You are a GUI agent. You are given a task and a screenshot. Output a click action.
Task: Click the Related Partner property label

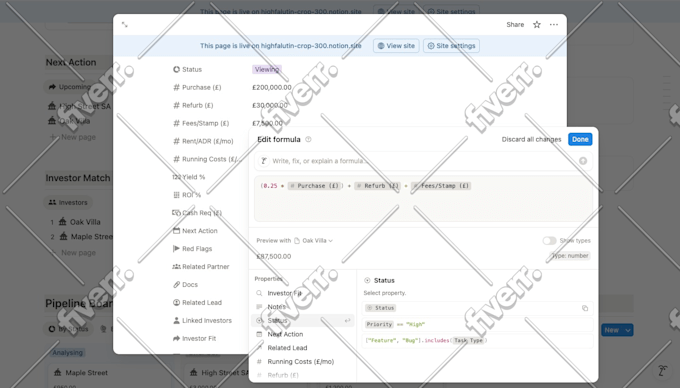click(201, 267)
